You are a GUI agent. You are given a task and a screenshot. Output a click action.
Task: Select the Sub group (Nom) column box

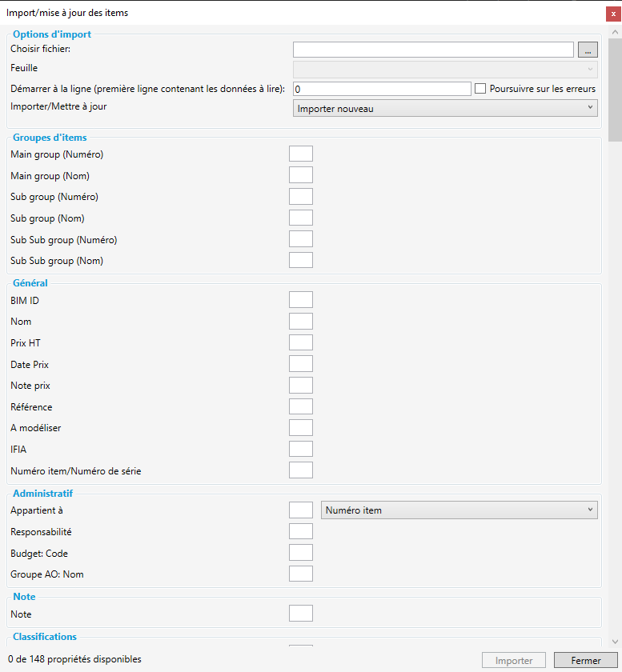300,218
